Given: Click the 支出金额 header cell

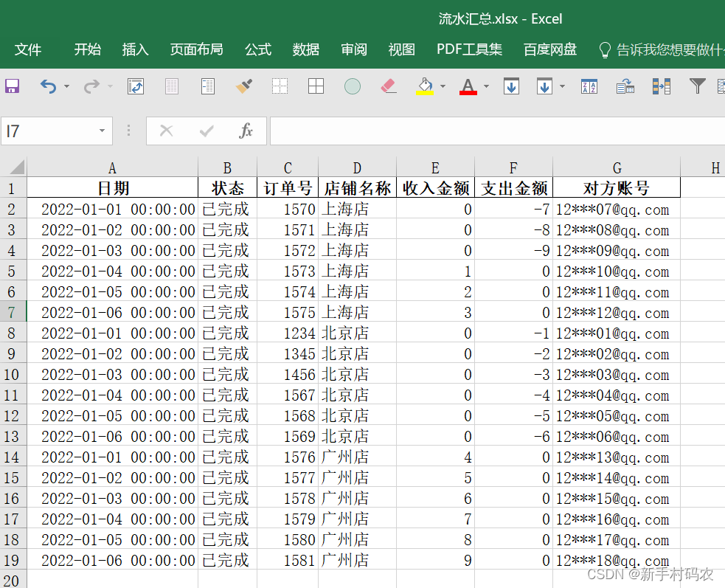Looking at the screenshot, I should [514, 188].
